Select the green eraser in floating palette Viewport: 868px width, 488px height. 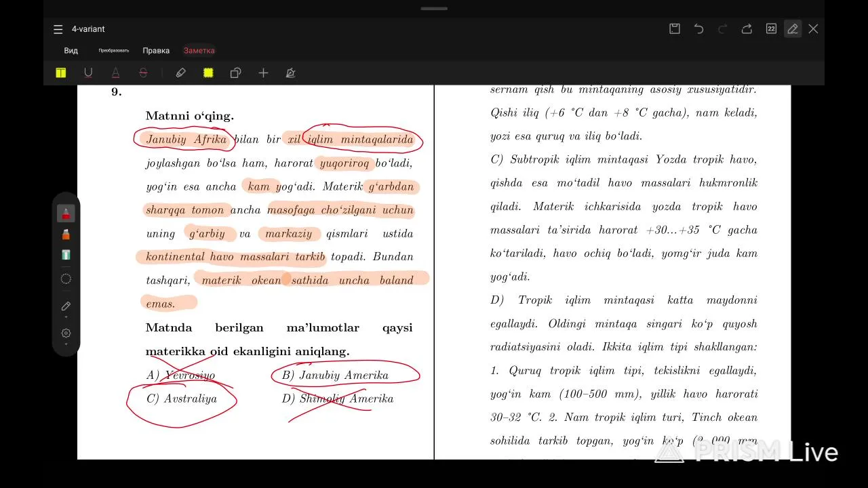click(66, 255)
